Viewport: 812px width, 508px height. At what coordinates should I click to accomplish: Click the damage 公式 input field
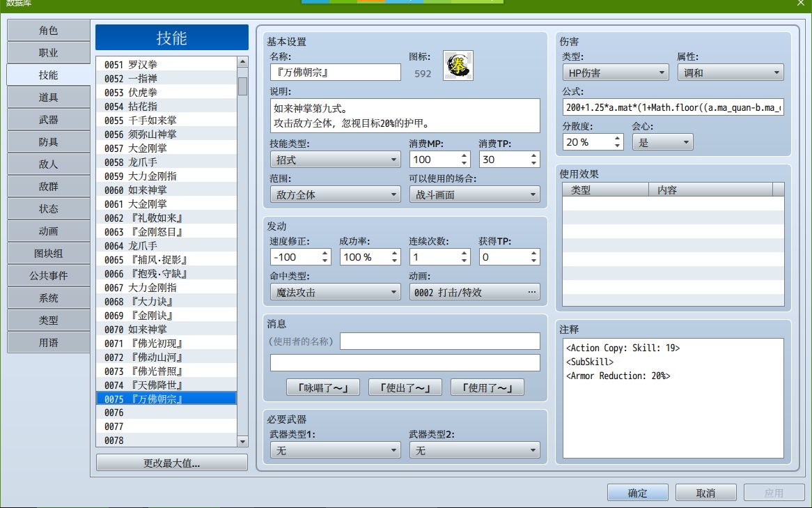coord(673,107)
